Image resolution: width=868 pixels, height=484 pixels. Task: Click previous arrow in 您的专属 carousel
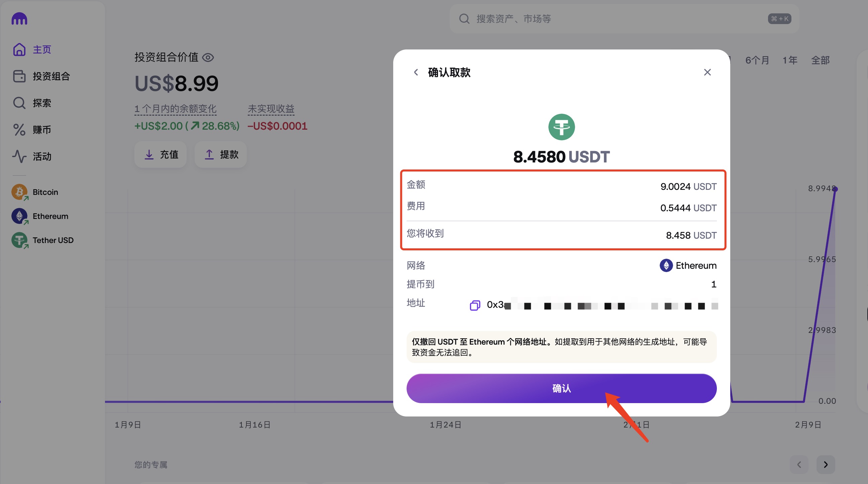coord(798,465)
